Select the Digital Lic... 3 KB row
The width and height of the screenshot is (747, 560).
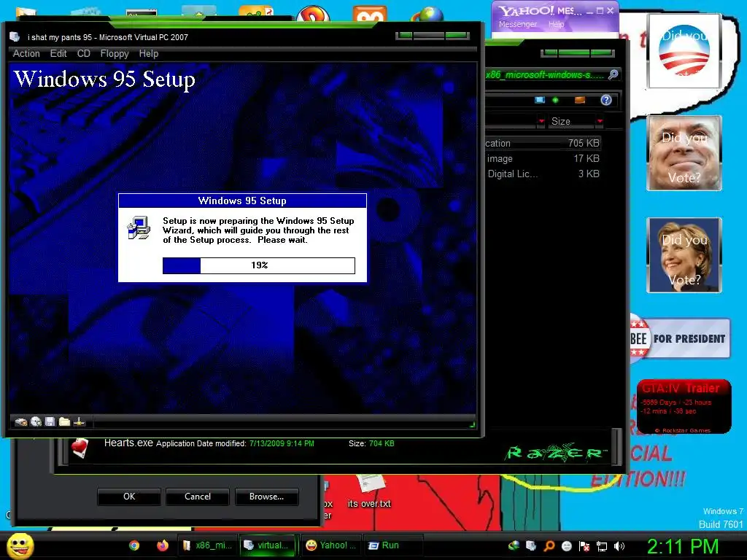tap(543, 174)
